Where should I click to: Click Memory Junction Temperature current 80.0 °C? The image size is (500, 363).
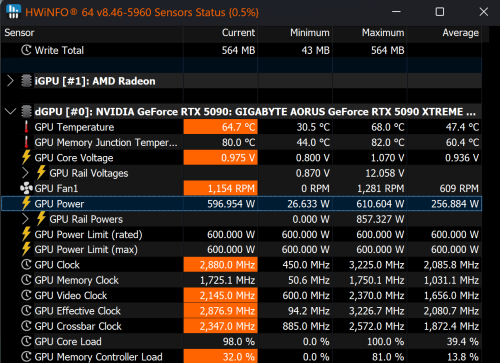238,142
